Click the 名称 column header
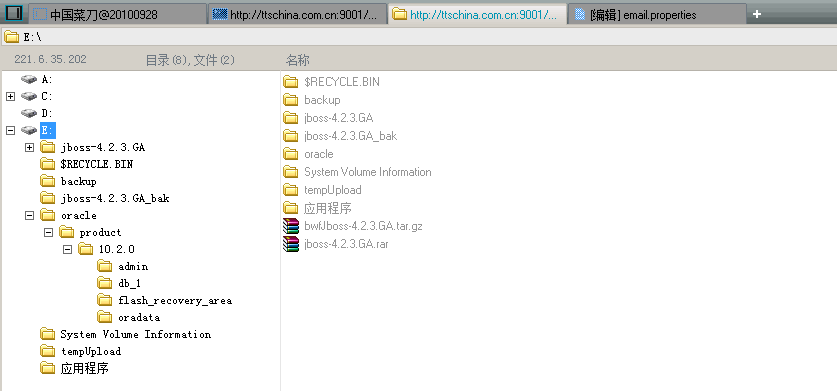The height and width of the screenshot is (391, 837). pyautogui.click(x=298, y=60)
